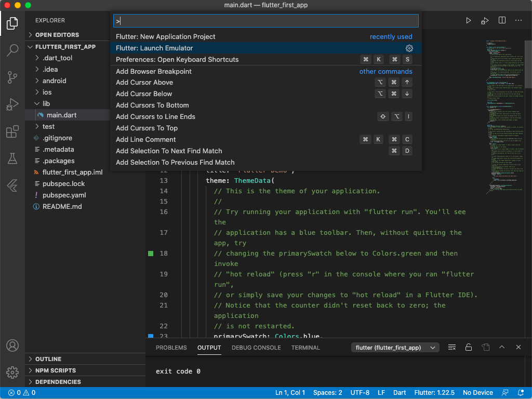Select a device via No Device
Viewport: 532px width, 399px height.
click(478, 393)
